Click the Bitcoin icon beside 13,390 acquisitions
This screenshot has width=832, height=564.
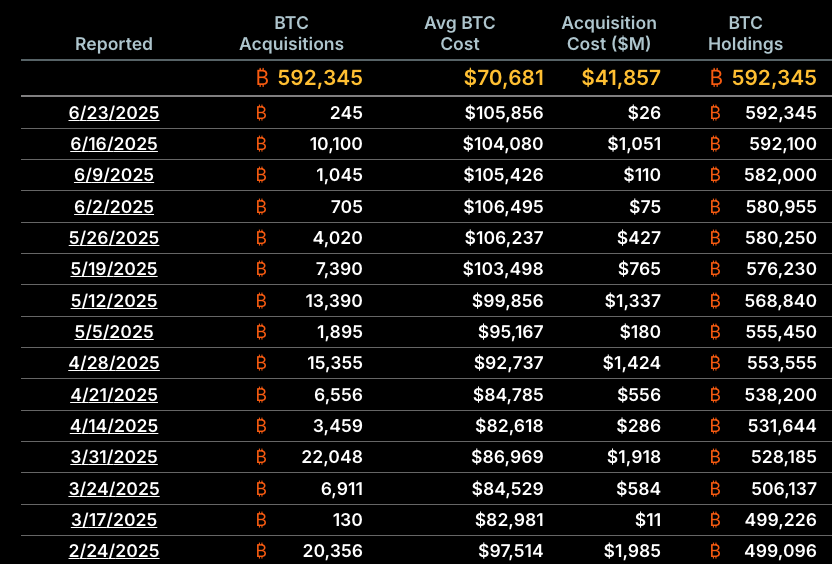coord(262,300)
